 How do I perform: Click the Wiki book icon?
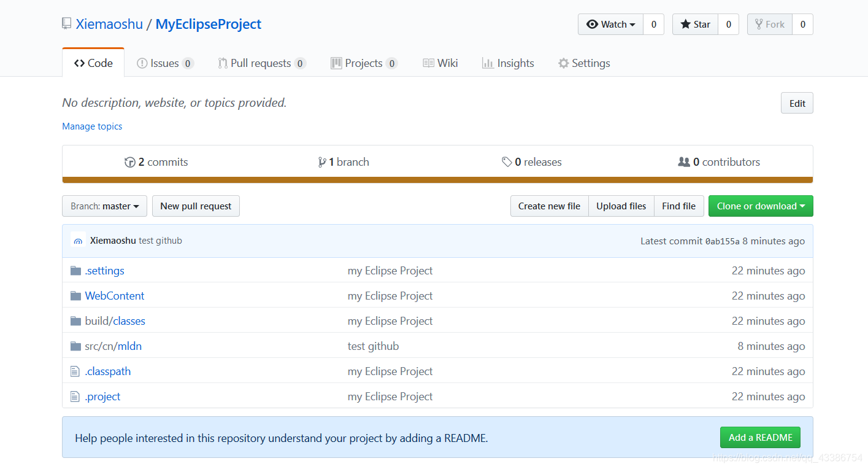[x=429, y=63]
